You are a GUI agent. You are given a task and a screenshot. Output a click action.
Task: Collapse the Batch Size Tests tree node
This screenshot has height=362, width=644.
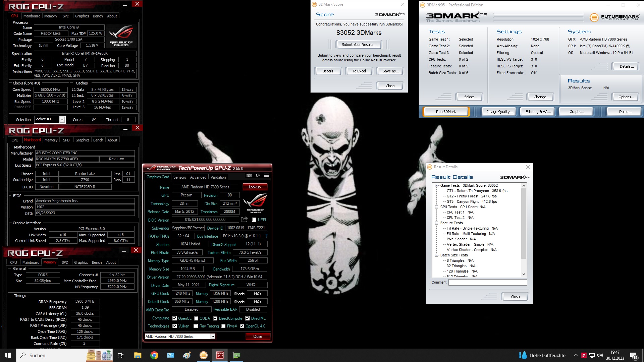[437, 255]
